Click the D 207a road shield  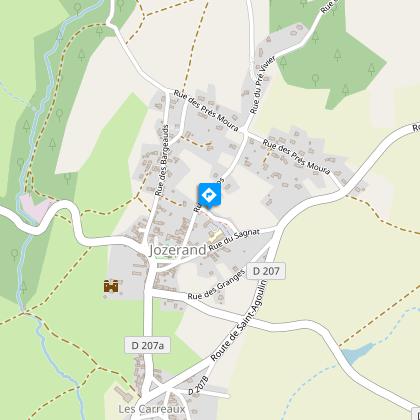point(148,345)
